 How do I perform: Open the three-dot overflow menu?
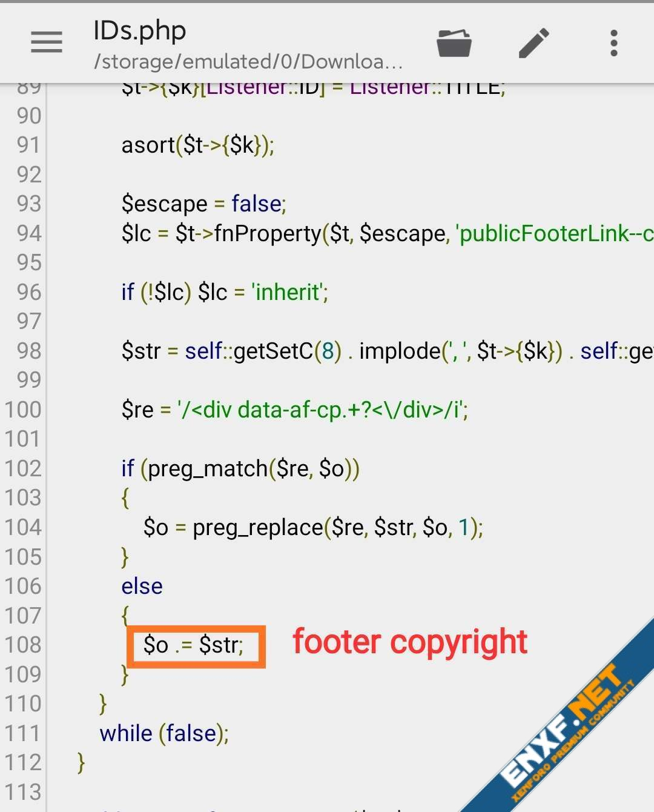point(613,43)
